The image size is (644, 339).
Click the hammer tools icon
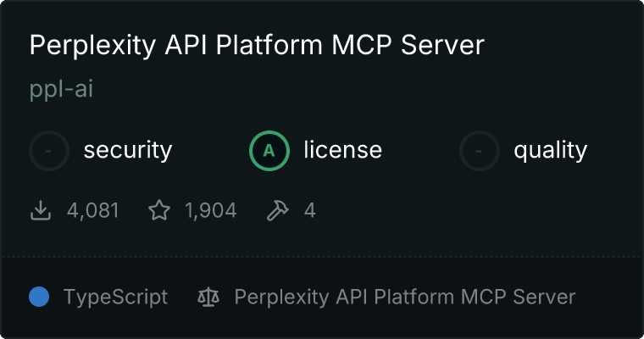point(278,210)
